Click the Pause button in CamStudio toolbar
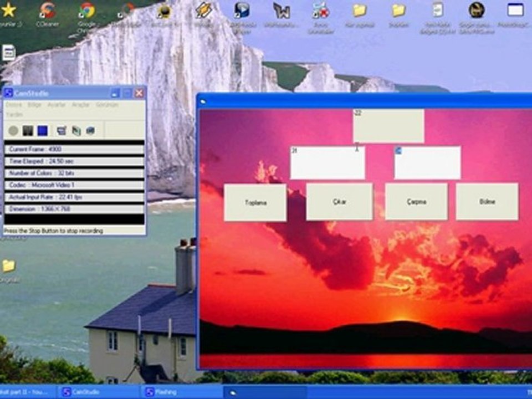Viewport: 532px width, 399px height. click(x=28, y=131)
